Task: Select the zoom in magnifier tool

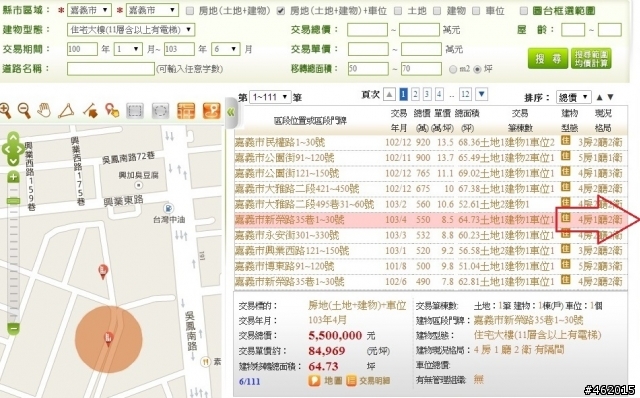Action: pos(5,111)
